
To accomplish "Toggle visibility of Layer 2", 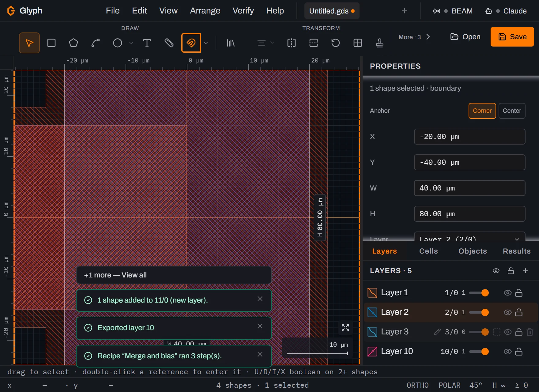I will [x=508, y=312].
